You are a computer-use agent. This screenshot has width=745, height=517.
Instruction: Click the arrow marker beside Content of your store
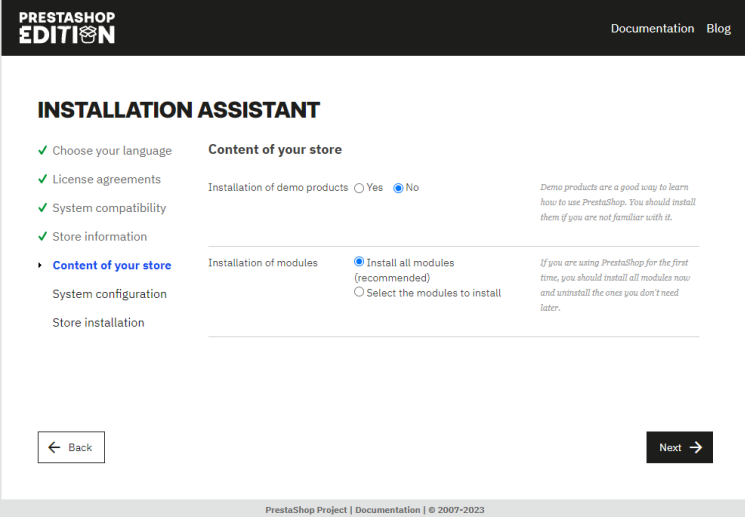40,266
